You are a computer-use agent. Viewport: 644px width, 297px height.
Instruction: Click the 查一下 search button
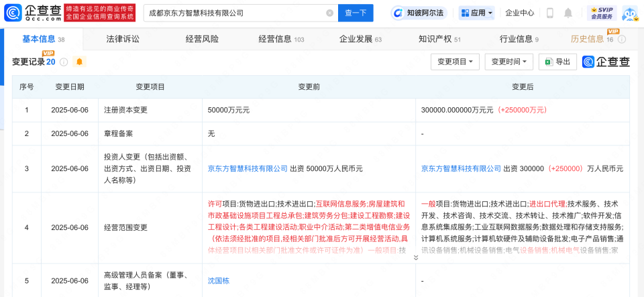(356, 13)
